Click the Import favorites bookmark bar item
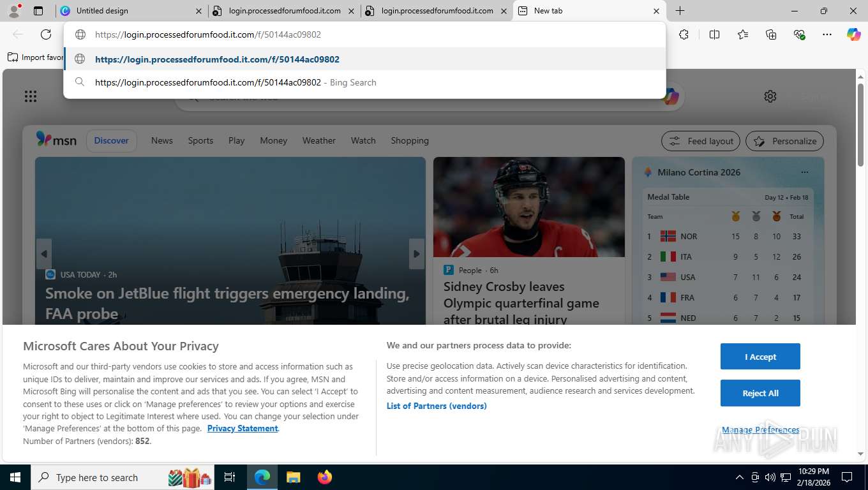 tap(36, 57)
